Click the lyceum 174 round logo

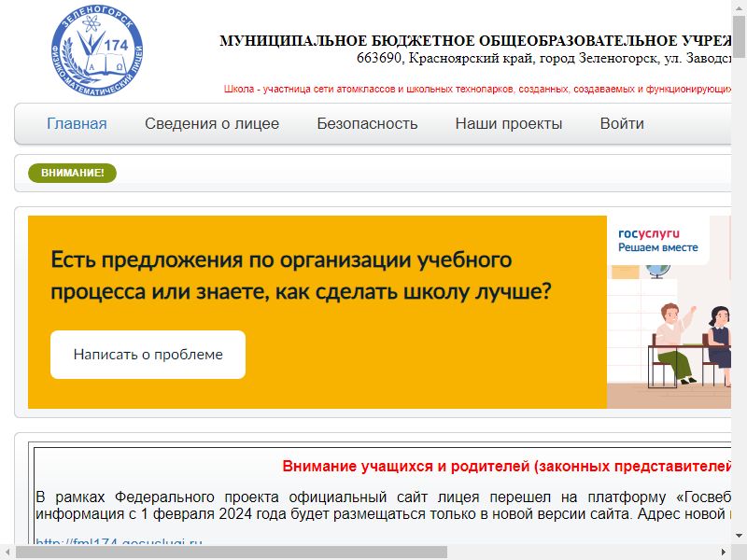[97, 50]
